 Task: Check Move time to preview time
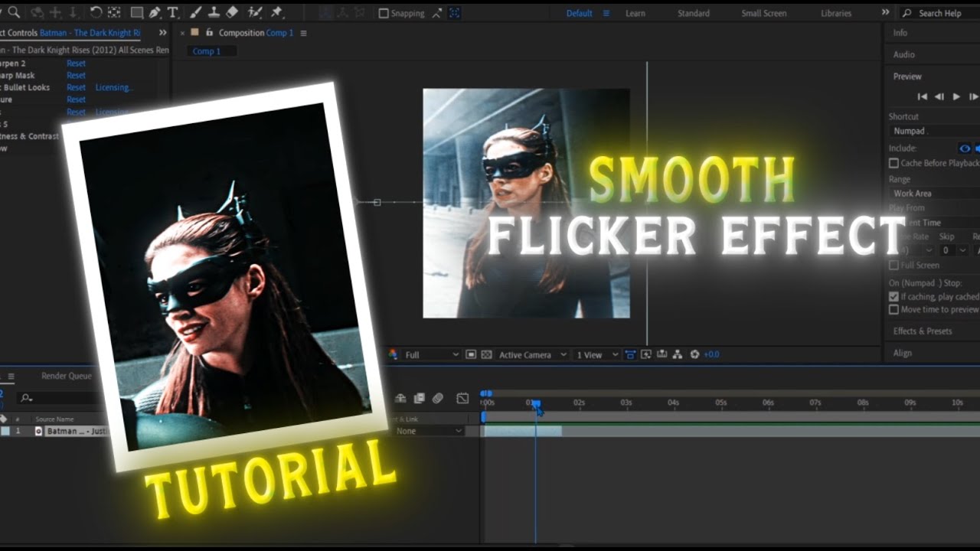coord(893,309)
